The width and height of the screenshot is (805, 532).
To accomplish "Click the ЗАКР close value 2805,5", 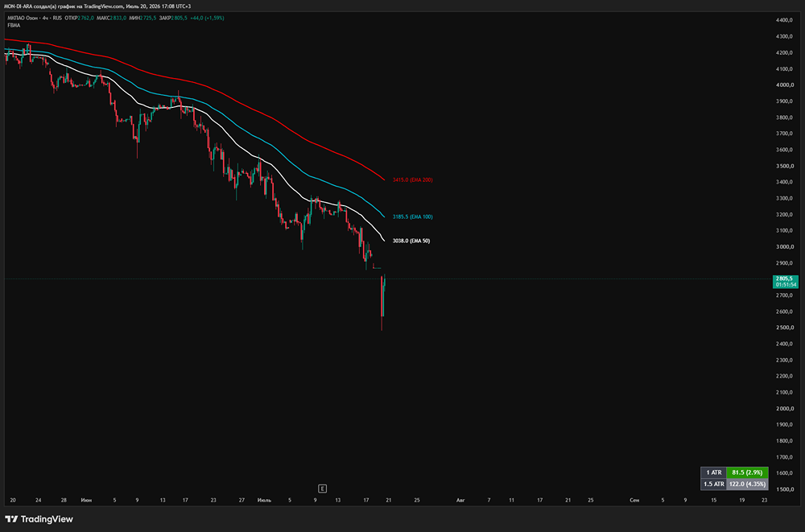I will pyautogui.click(x=180, y=18).
